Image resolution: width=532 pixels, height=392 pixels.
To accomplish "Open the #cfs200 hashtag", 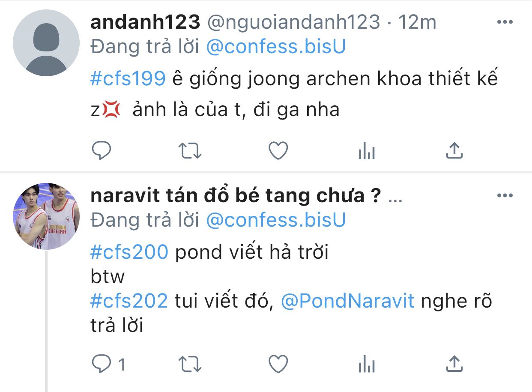I will coord(129,252).
